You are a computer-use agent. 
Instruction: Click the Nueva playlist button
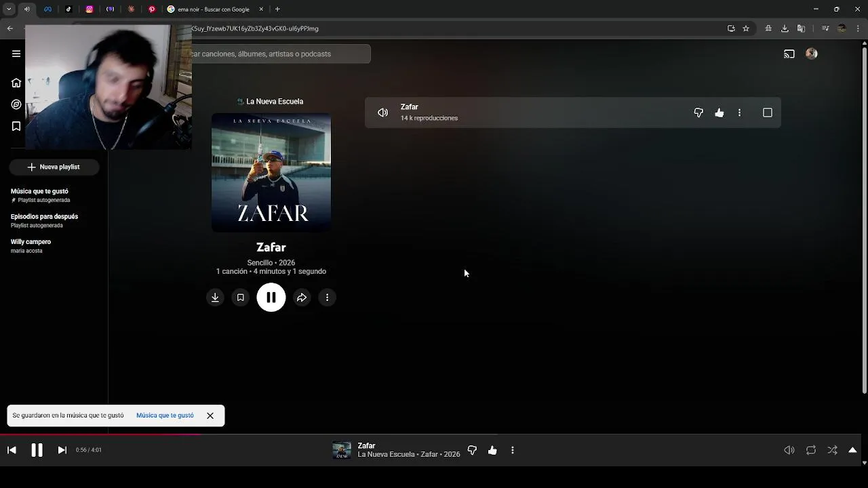tap(54, 167)
